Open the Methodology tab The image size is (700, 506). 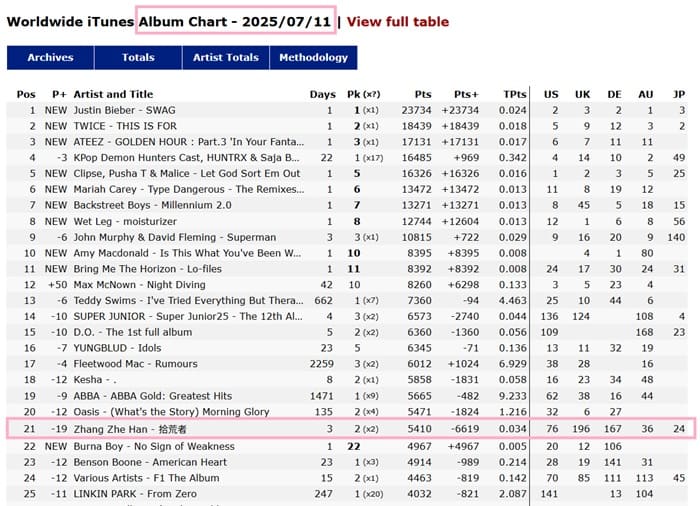click(313, 58)
